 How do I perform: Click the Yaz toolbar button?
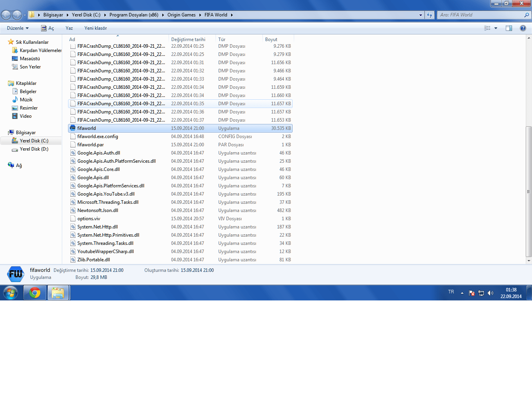pyautogui.click(x=69, y=28)
